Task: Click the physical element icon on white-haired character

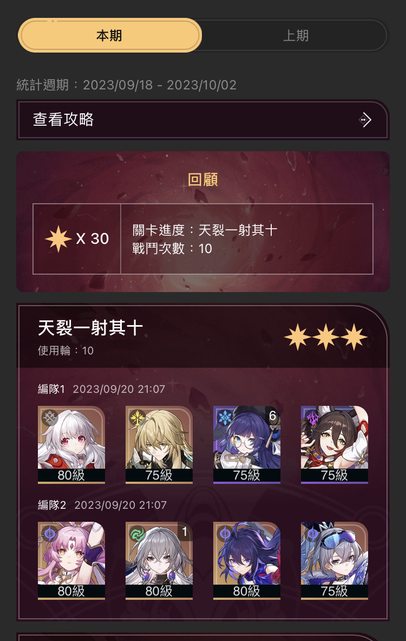Action: [49, 418]
